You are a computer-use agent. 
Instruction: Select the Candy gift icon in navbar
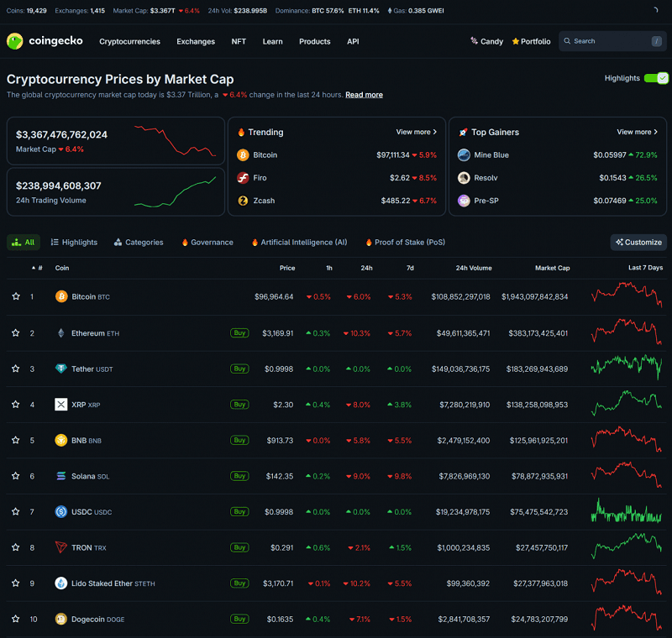pos(473,41)
